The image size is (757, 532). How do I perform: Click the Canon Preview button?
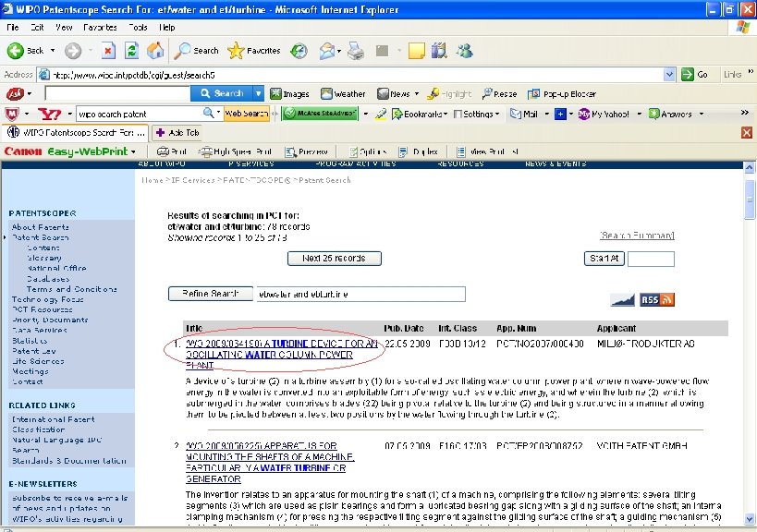coord(307,151)
